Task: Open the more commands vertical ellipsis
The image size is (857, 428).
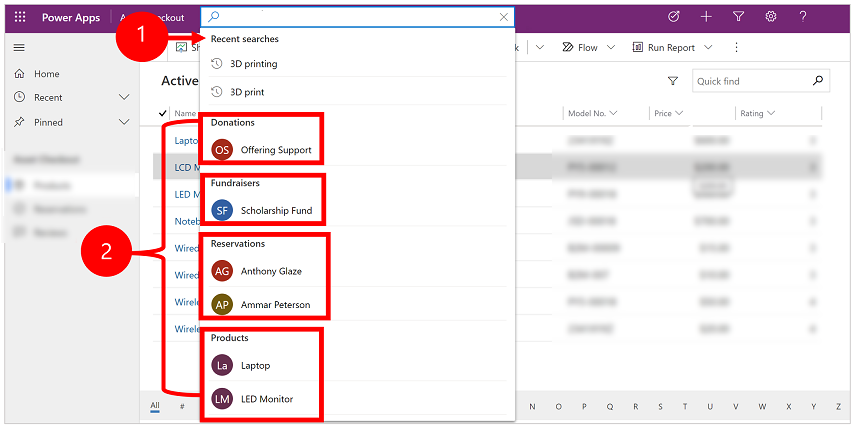Action: pyautogui.click(x=736, y=48)
